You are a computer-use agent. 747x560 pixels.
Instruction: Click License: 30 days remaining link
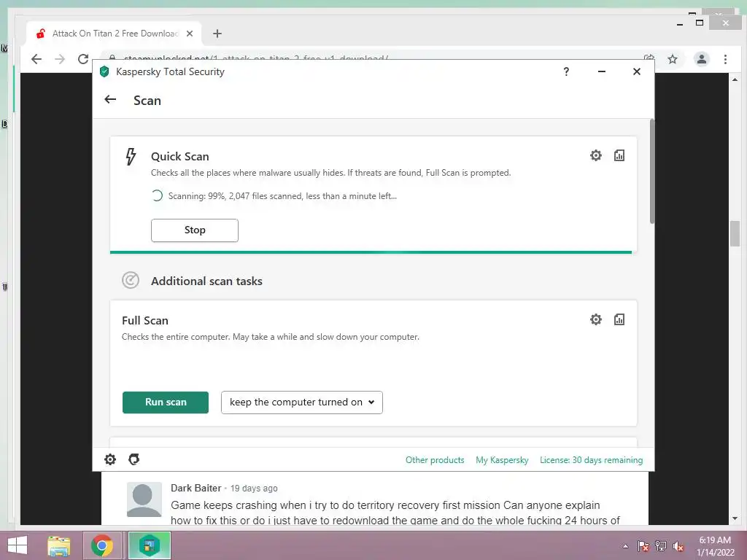point(591,460)
